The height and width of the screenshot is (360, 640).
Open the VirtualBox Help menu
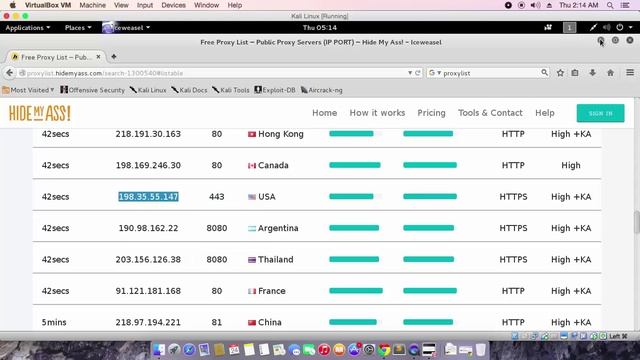point(235,5)
